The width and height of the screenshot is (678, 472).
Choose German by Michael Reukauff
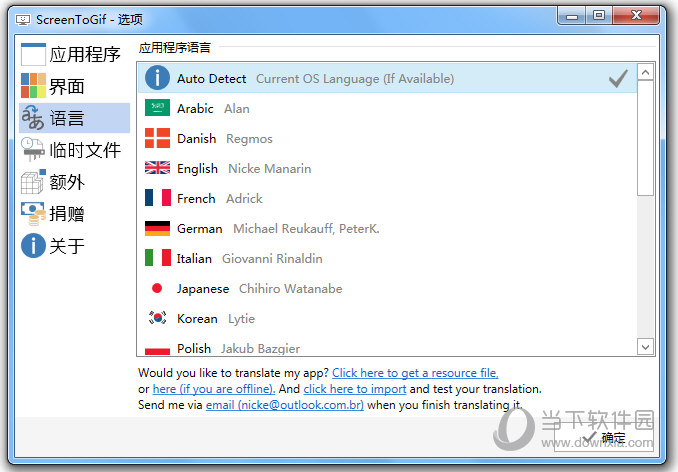387,228
